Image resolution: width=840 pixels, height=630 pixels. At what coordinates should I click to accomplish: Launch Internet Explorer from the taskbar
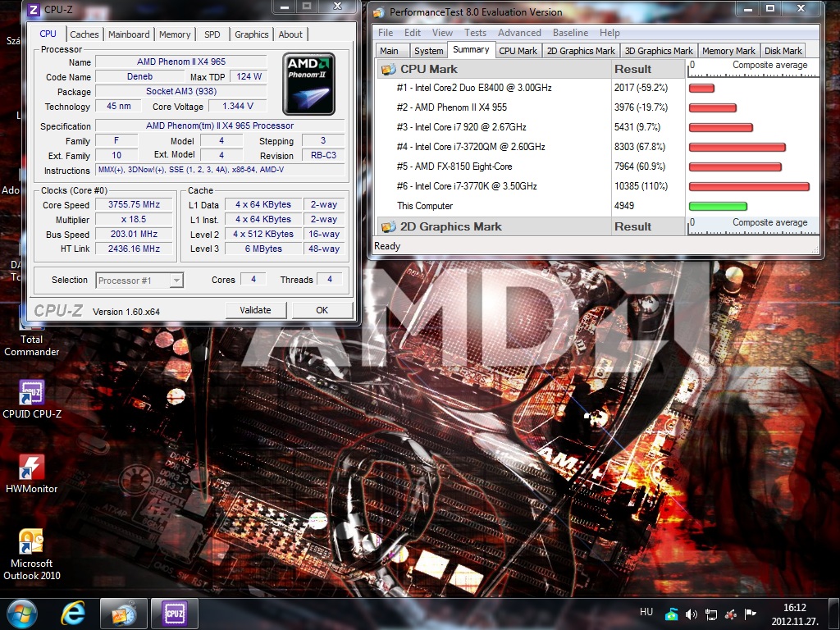tap(73, 614)
